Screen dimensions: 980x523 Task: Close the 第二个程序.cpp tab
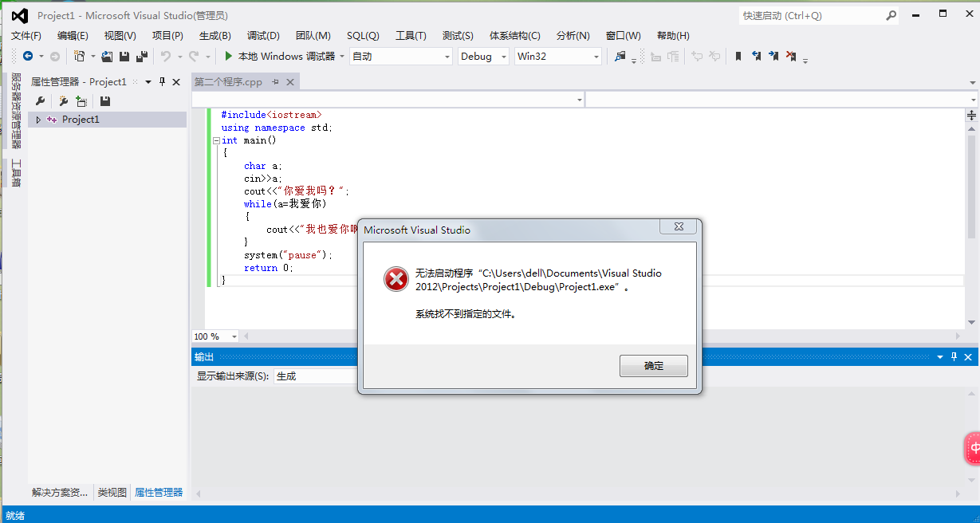(290, 81)
